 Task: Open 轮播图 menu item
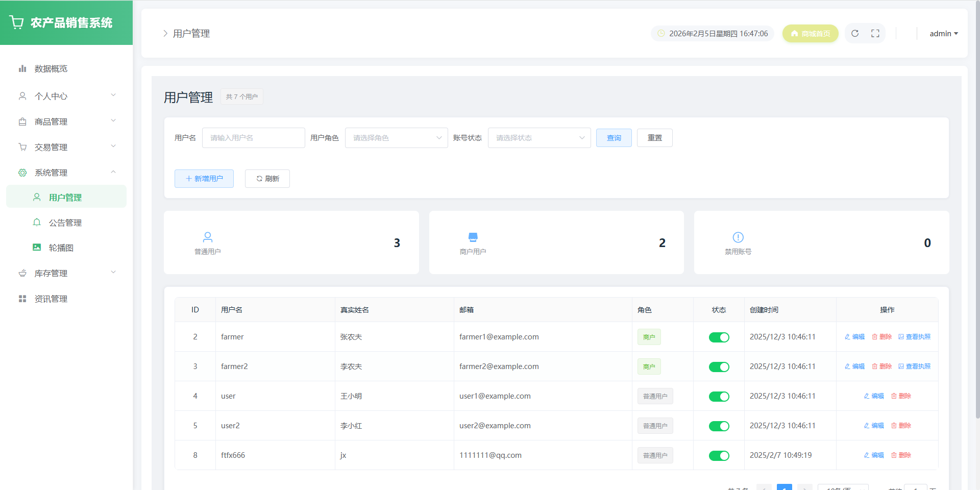point(66,248)
